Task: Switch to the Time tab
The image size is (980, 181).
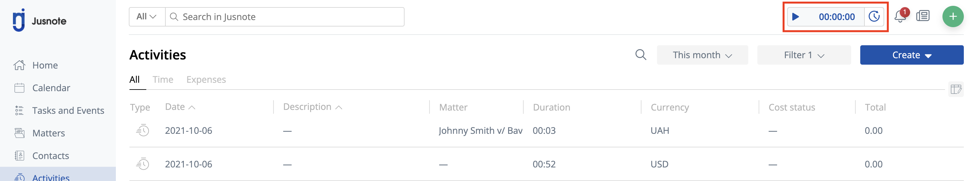Action: click(x=163, y=80)
